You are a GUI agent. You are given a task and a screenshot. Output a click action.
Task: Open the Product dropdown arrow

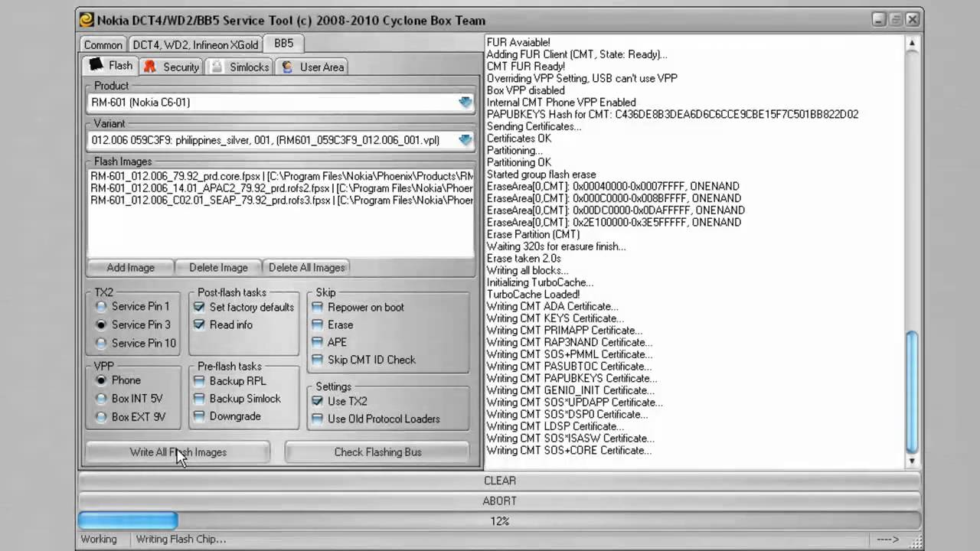point(465,102)
